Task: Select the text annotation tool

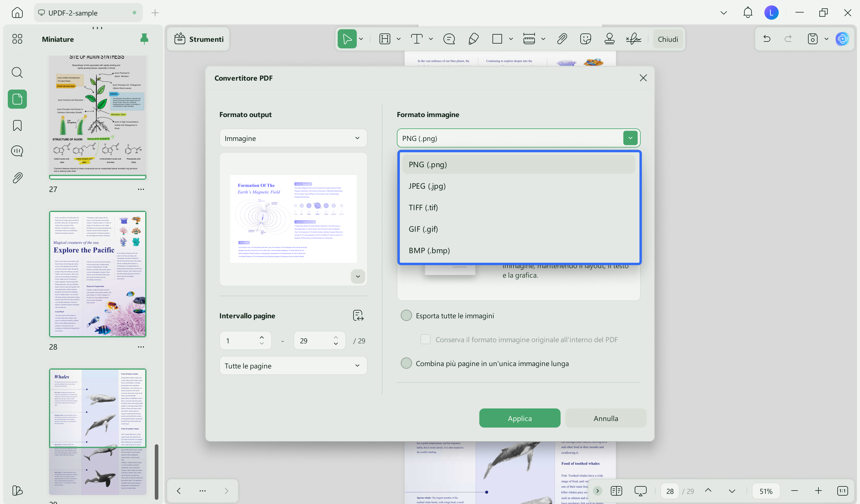Action: tap(417, 39)
